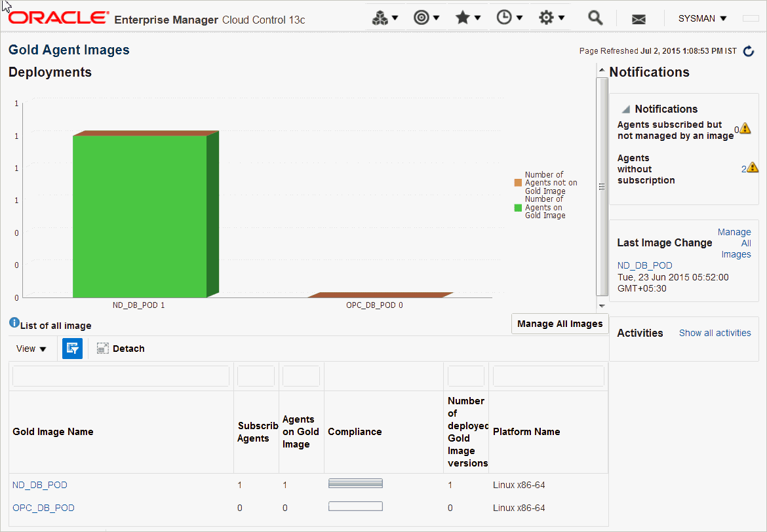Image resolution: width=767 pixels, height=532 pixels.
Task: Click Linux x86-64 in OPC_DB_POD row
Action: [x=519, y=508]
